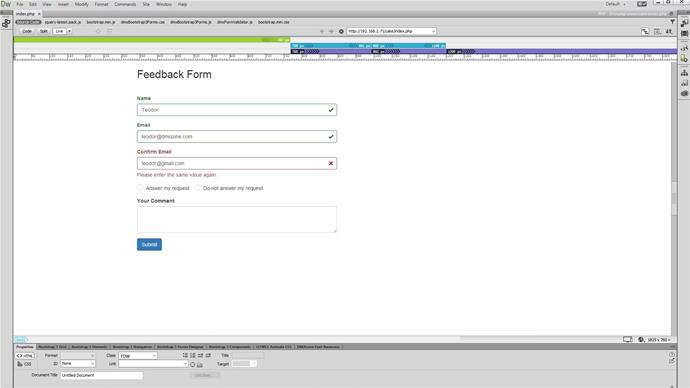Open first bootstrap.min.js related file
The width and height of the screenshot is (690, 388).
click(101, 22)
